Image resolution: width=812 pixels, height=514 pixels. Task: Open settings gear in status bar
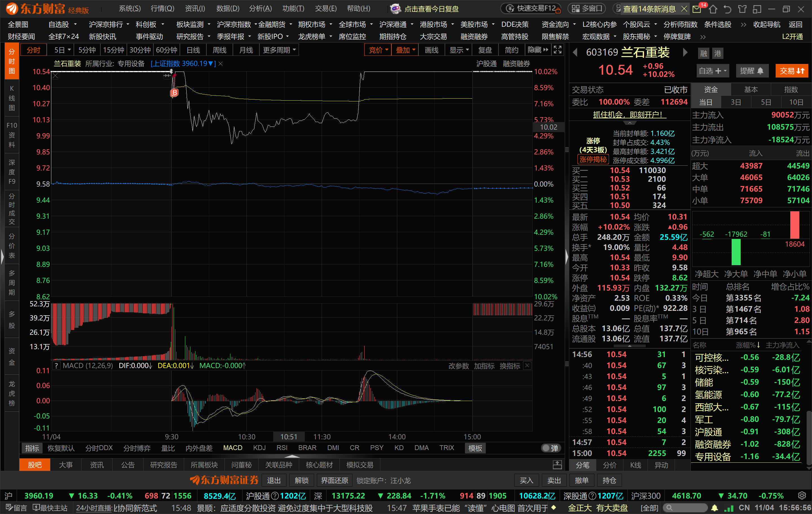802,495
